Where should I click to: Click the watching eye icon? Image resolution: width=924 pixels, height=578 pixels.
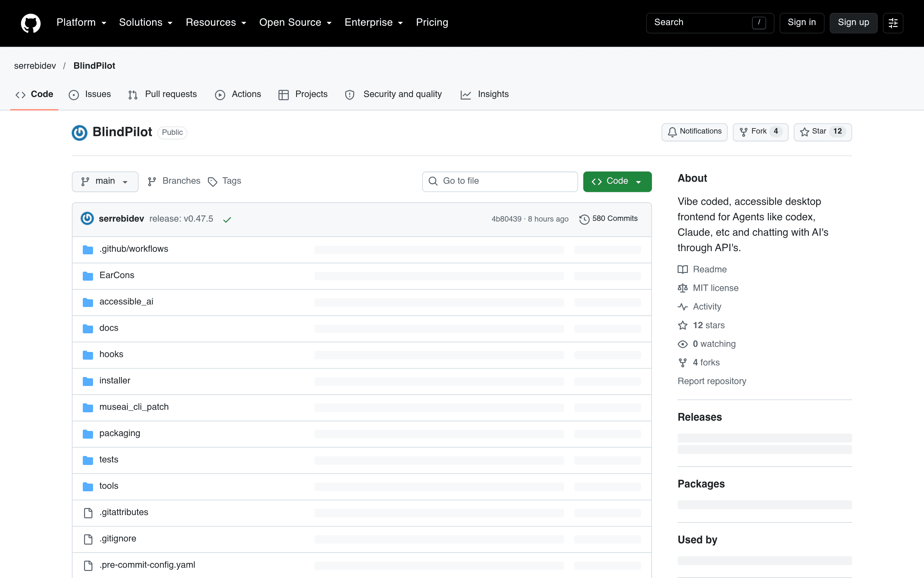pos(683,344)
